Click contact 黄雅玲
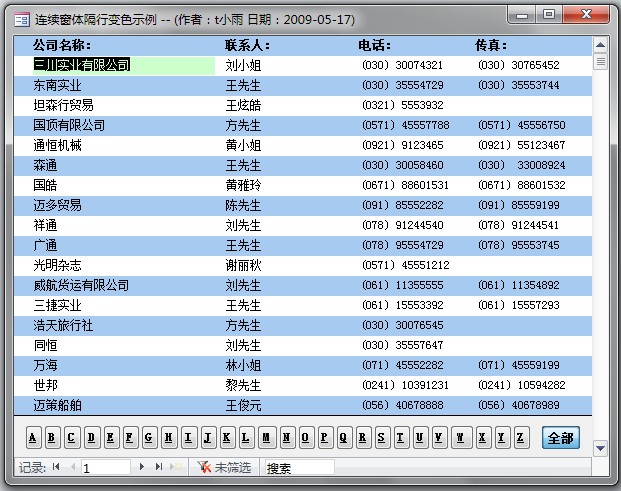Viewport: 621px width, 491px height. click(x=243, y=185)
